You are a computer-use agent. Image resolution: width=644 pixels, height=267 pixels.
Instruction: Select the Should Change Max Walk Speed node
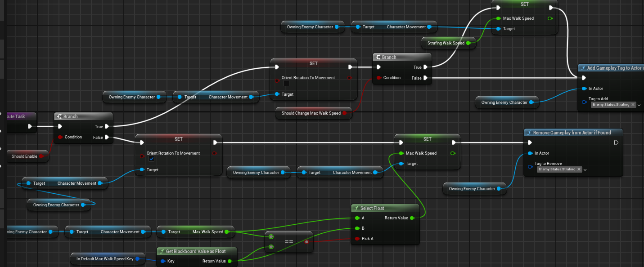(311, 113)
